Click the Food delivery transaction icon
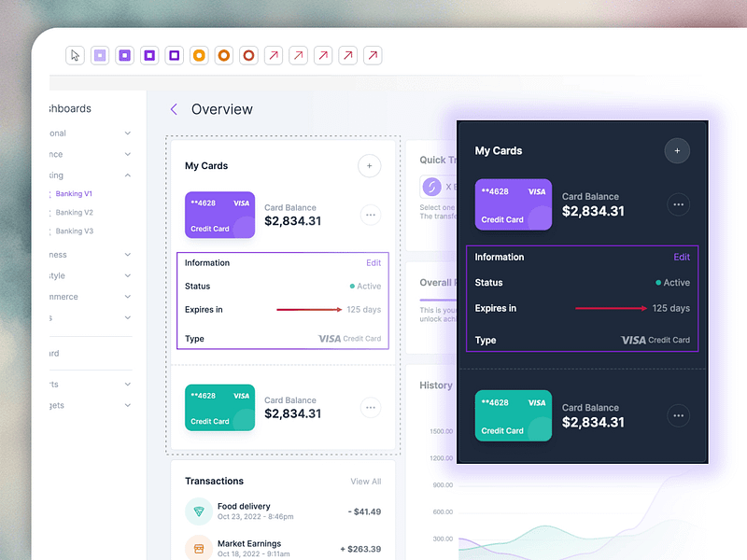Viewport: 747px width, 560px height. pos(199,511)
